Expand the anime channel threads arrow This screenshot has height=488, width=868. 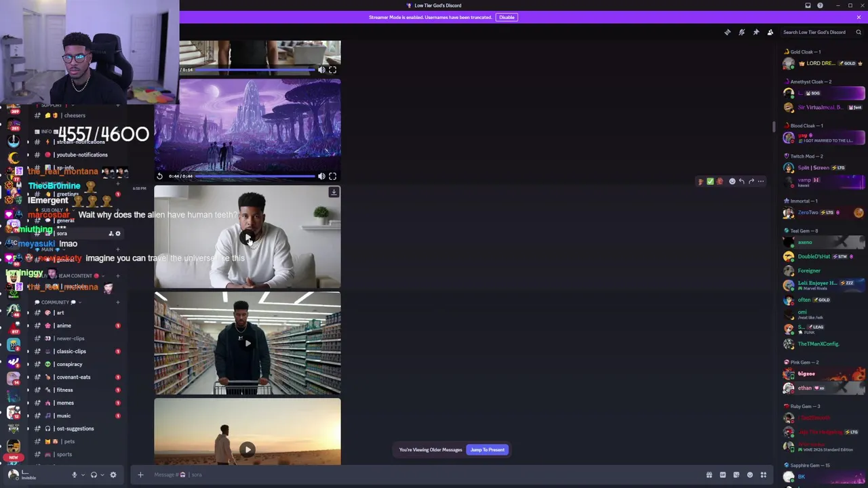(28, 325)
